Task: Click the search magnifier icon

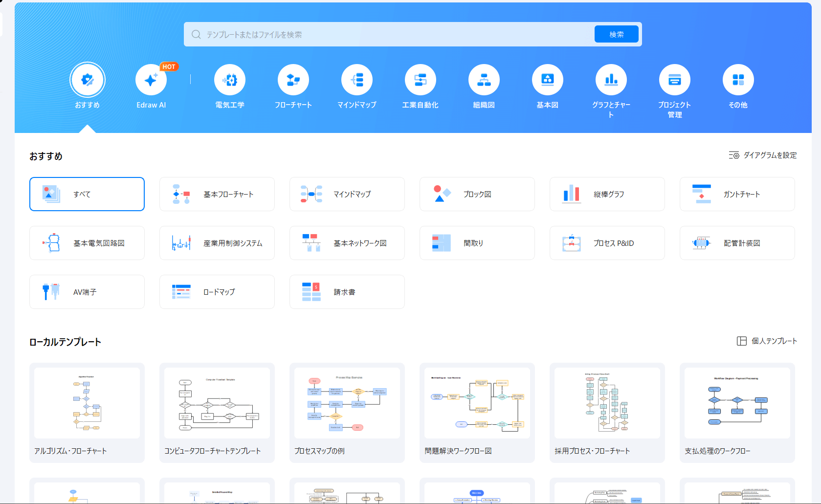Action: 196,34
